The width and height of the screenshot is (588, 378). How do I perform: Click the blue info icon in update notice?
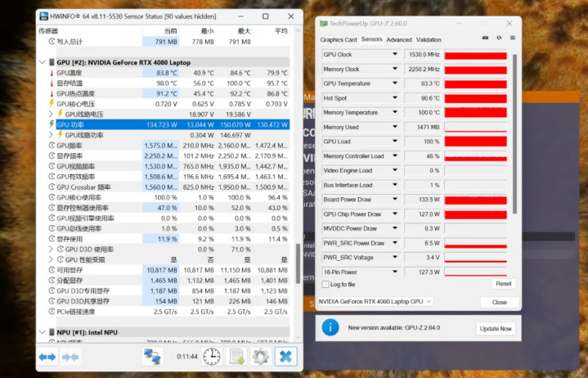[x=330, y=328]
